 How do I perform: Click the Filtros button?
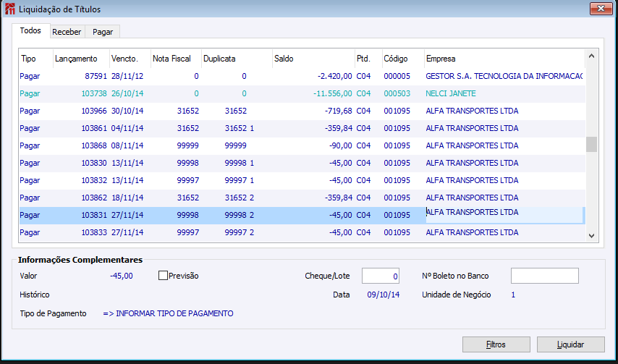pyautogui.click(x=496, y=344)
